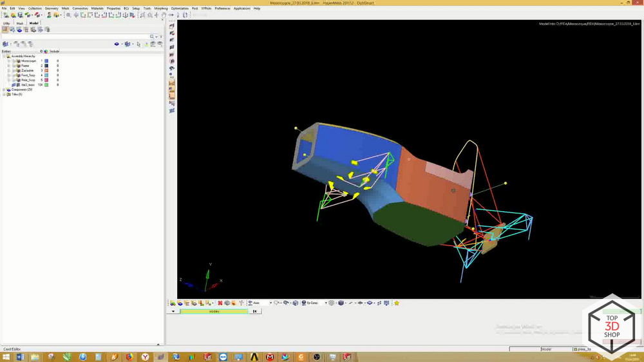
Task: Switch to the Utility tab
Action: coord(6,23)
